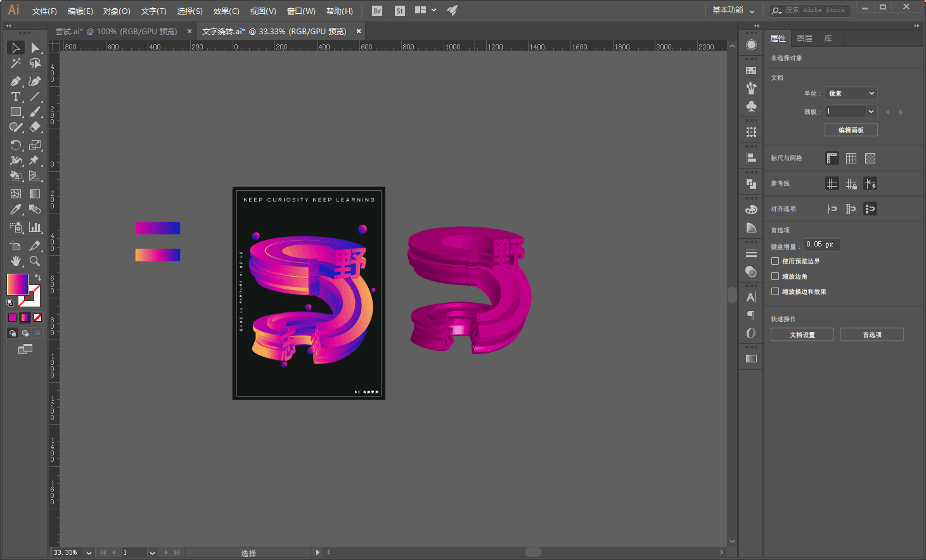The image size is (926, 560).
Task: Open the 文件(F) menu
Action: (x=44, y=11)
